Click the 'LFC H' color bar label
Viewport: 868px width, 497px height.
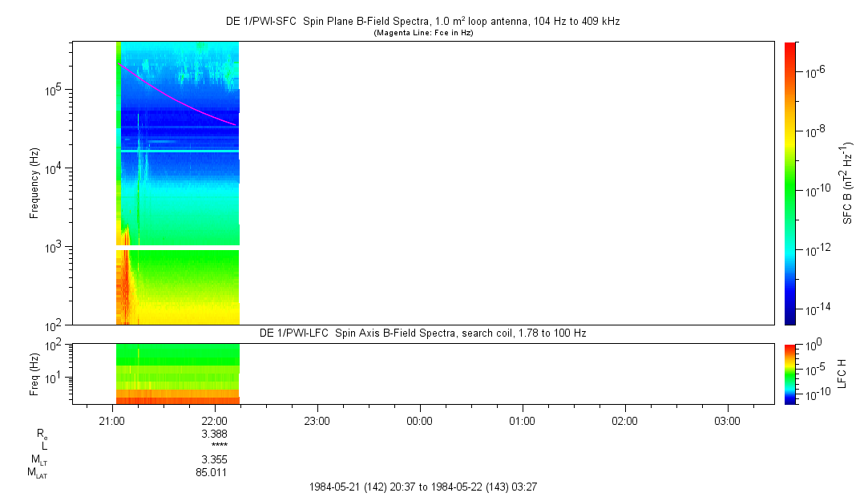tap(842, 373)
